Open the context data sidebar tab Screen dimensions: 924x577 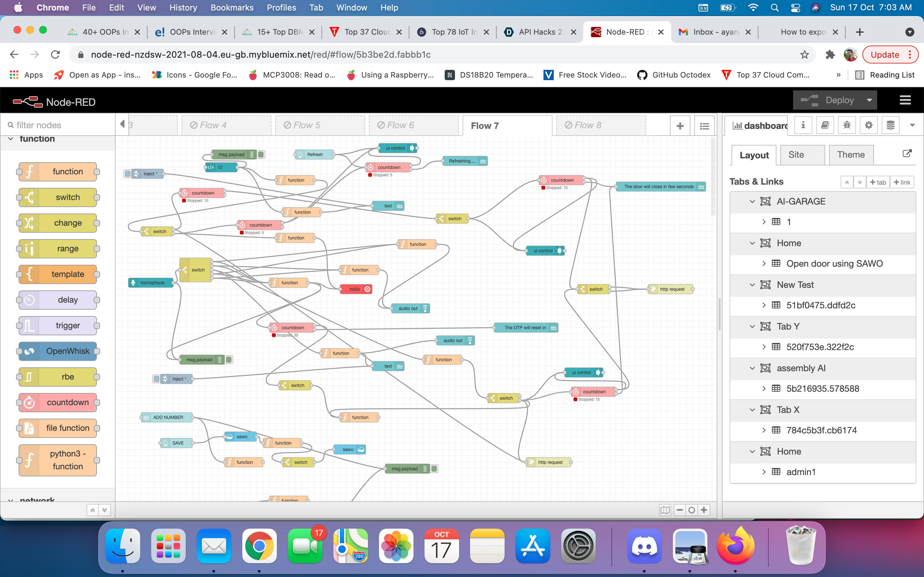[890, 125]
